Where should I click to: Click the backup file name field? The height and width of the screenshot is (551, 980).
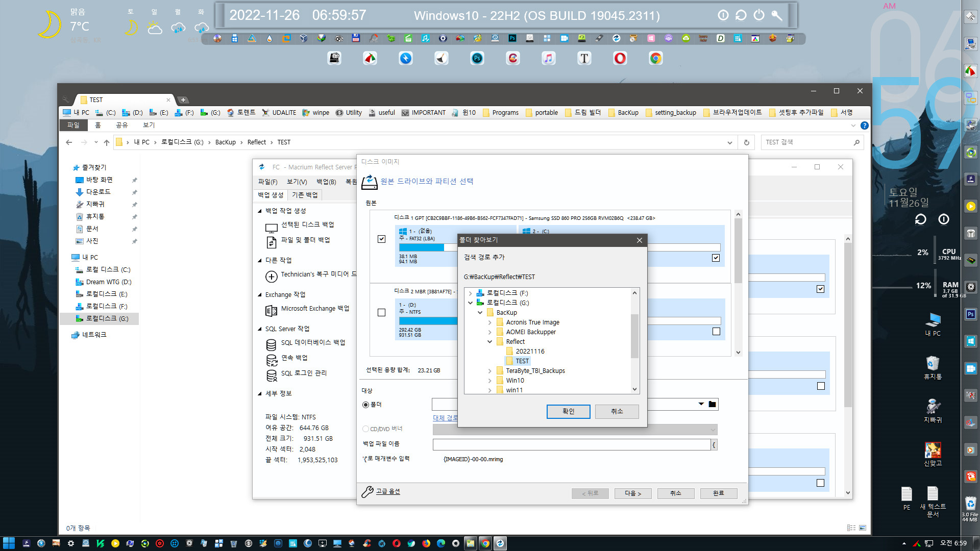571,445
